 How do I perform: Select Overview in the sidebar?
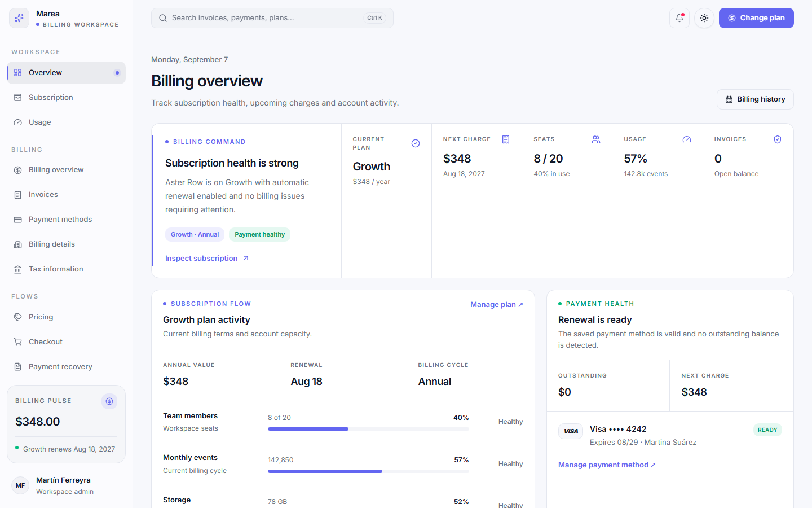[x=67, y=73]
